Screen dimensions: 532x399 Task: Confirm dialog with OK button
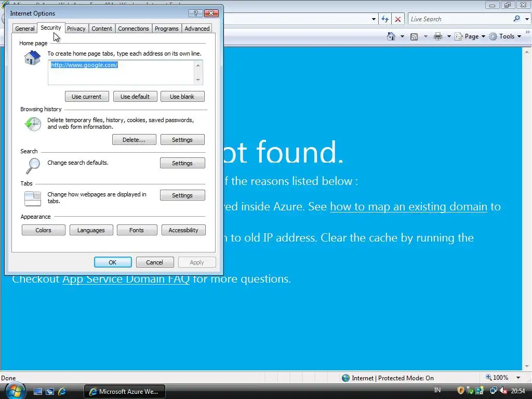tap(113, 262)
